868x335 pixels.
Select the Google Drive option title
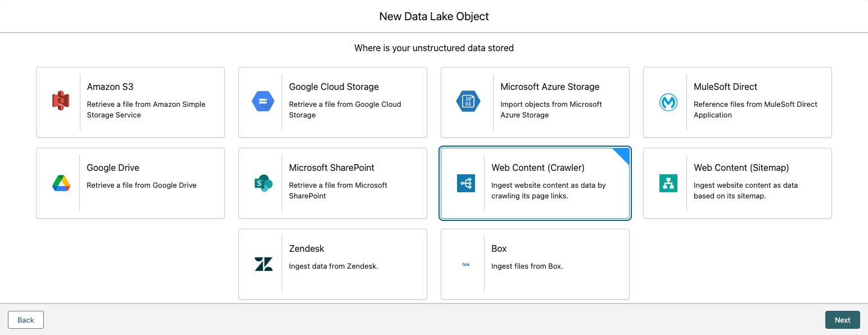(112, 168)
